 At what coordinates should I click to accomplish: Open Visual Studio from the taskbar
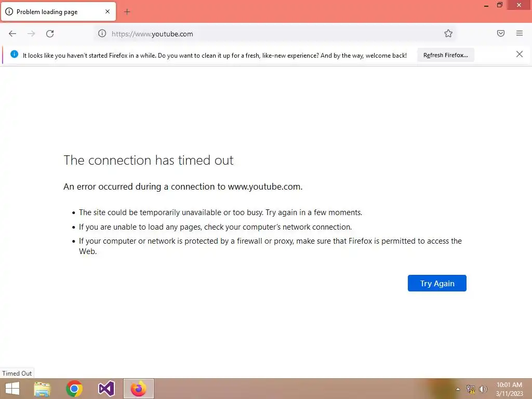107,389
